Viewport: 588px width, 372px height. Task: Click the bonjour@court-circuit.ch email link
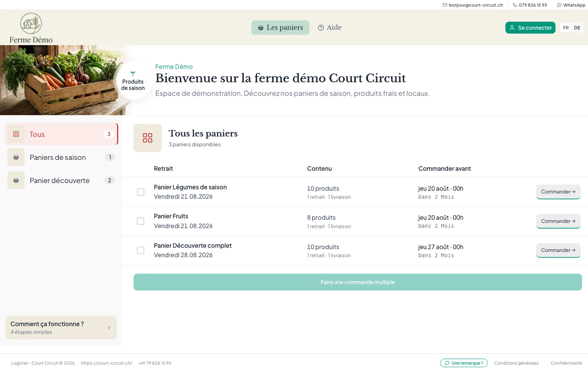pos(473,5)
